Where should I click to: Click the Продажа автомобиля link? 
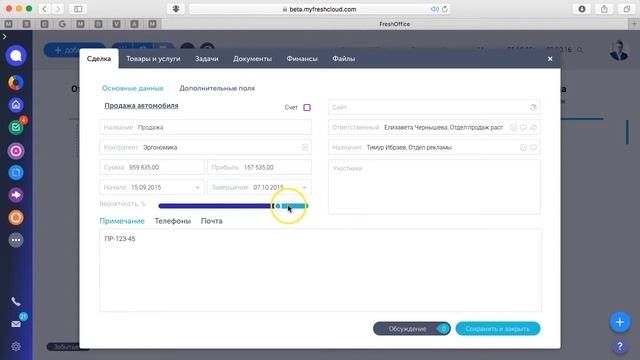pos(141,106)
